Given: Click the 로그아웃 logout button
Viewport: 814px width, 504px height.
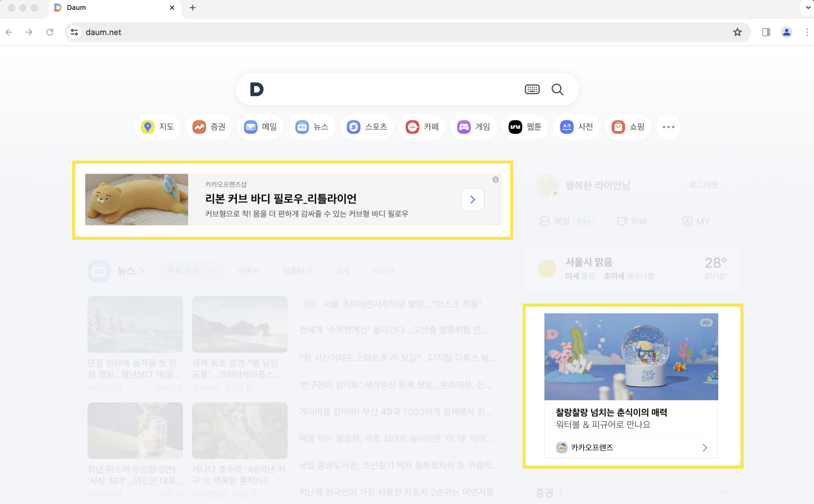Looking at the screenshot, I should click(703, 185).
